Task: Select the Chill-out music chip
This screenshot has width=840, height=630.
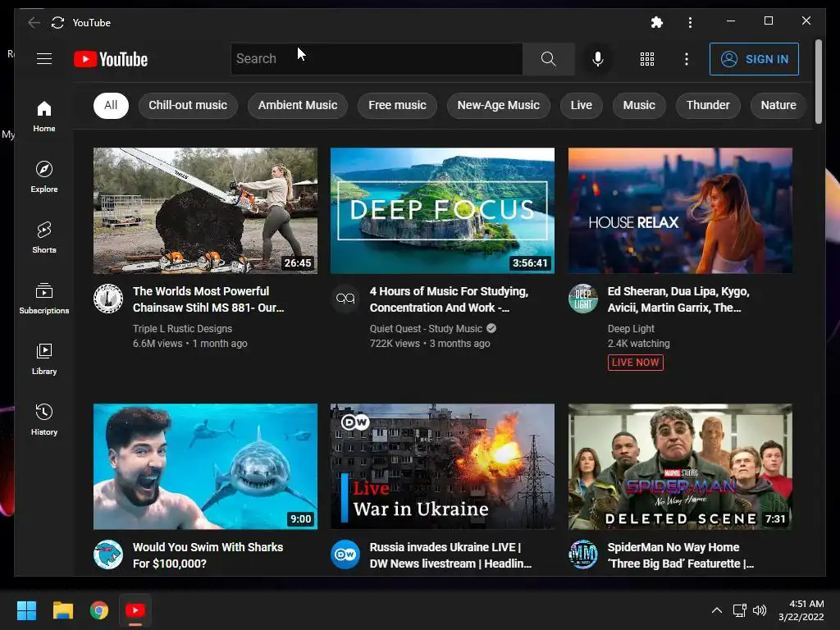Action: click(x=188, y=105)
